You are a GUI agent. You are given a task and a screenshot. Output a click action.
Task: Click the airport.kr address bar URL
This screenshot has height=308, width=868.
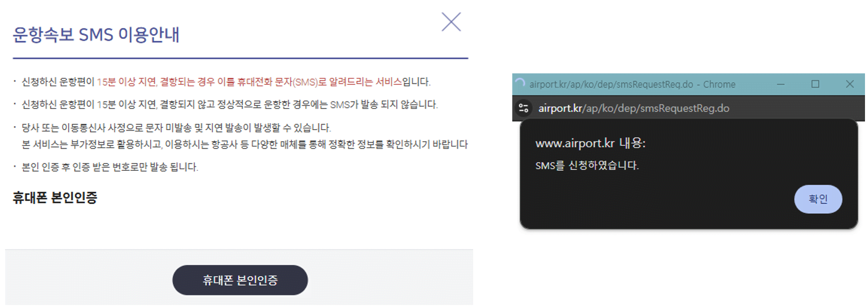tap(634, 108)
